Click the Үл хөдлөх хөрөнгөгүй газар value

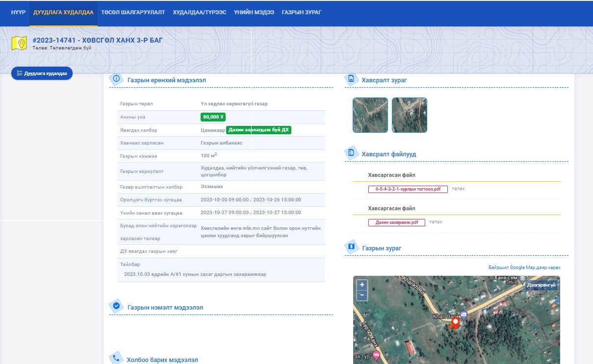234,104
